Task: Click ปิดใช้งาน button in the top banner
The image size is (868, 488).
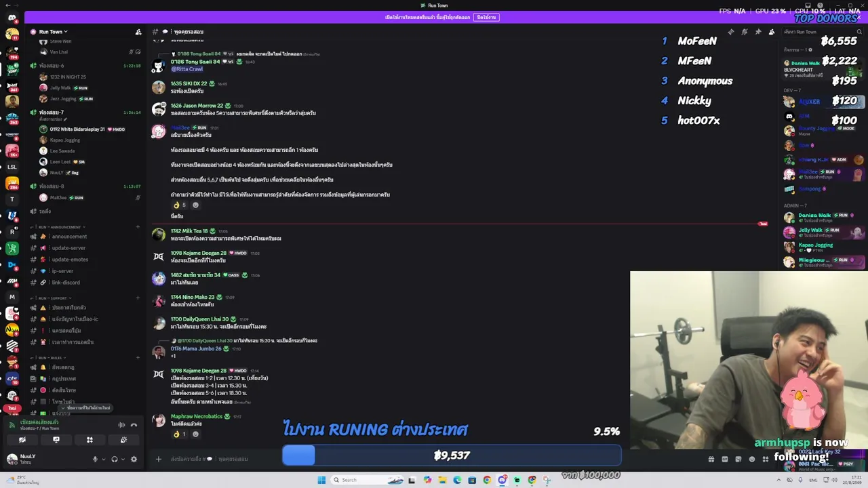Action: pyautogui.click(x=486, y=17)
